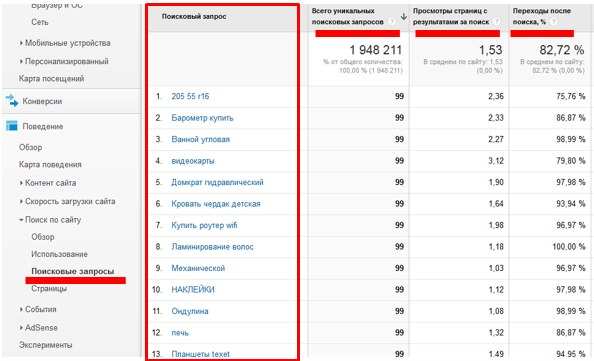This screenshot has width=594, height=361.
Task: Click help icon beside 'Просмотры страниц с результатами'
Action: [x=497, y=22]
